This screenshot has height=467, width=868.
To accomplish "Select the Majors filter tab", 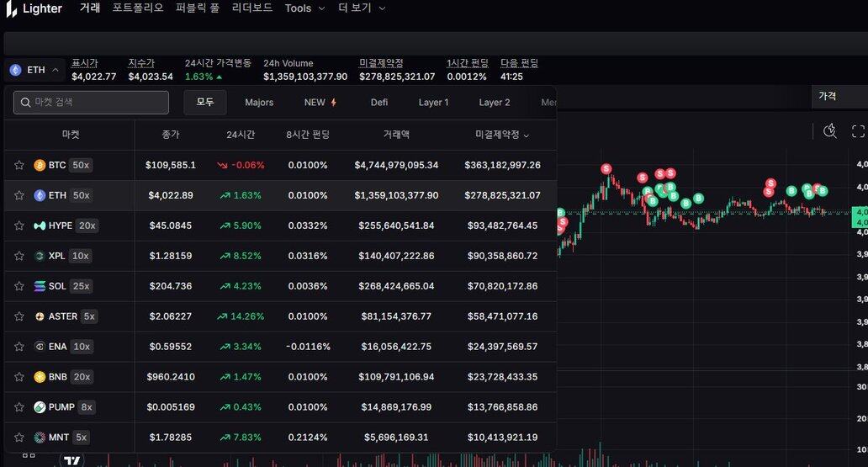I will point(259,103).
